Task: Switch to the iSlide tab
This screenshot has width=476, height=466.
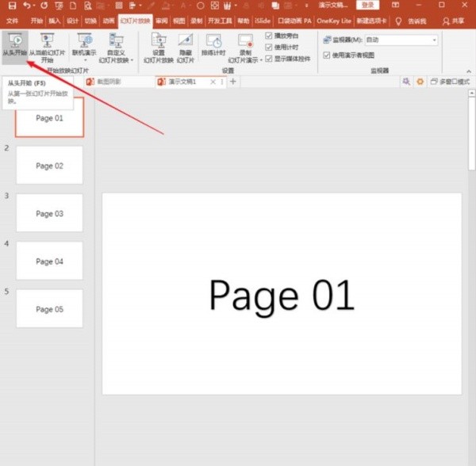Action: pyautogui.click(x=263, y=21)
